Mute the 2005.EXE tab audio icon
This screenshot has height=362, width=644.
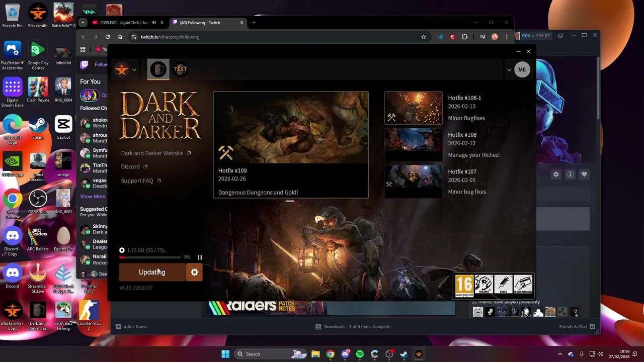tap(154, 23)
